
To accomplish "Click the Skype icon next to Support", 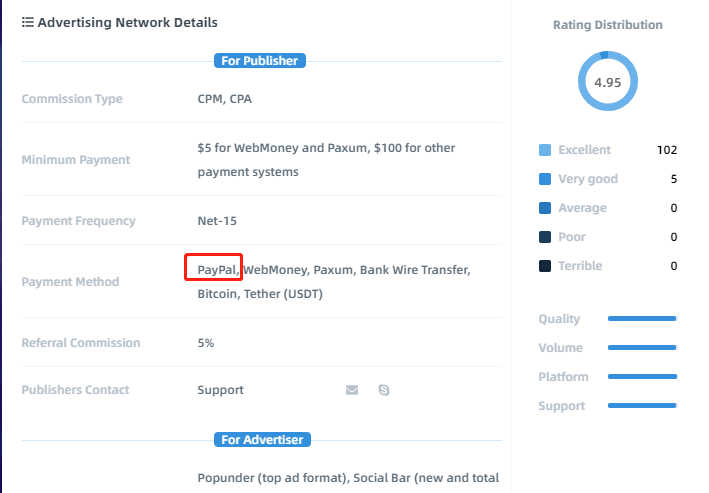I will (x=384, y=390).
